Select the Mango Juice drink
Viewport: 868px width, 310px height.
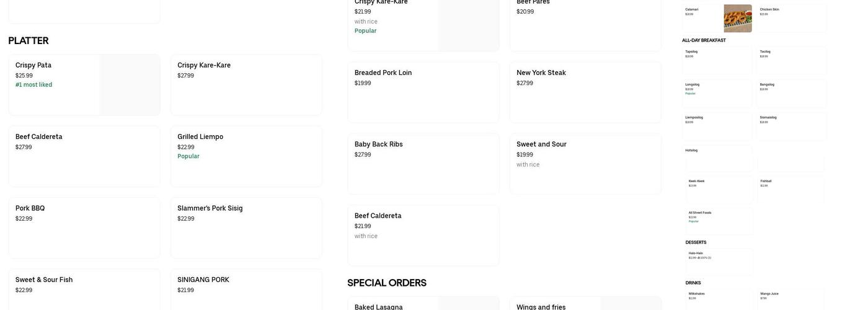[x=792, y=299]
